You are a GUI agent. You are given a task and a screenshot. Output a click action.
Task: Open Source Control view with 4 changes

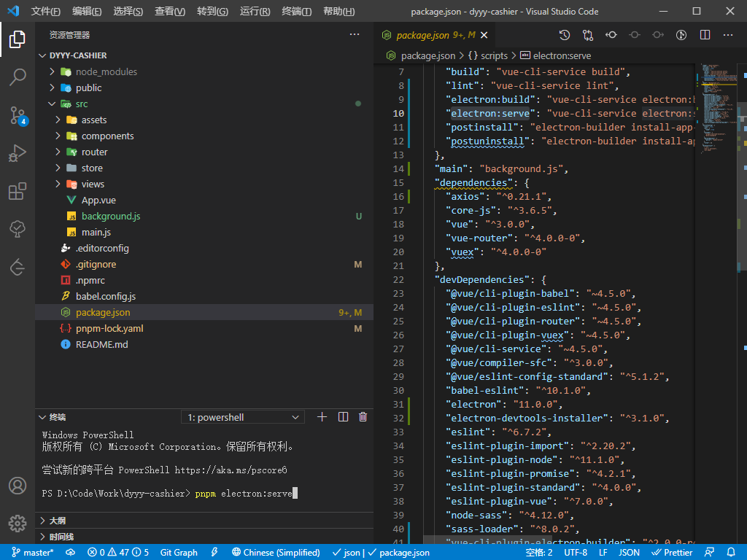[18, 115]
